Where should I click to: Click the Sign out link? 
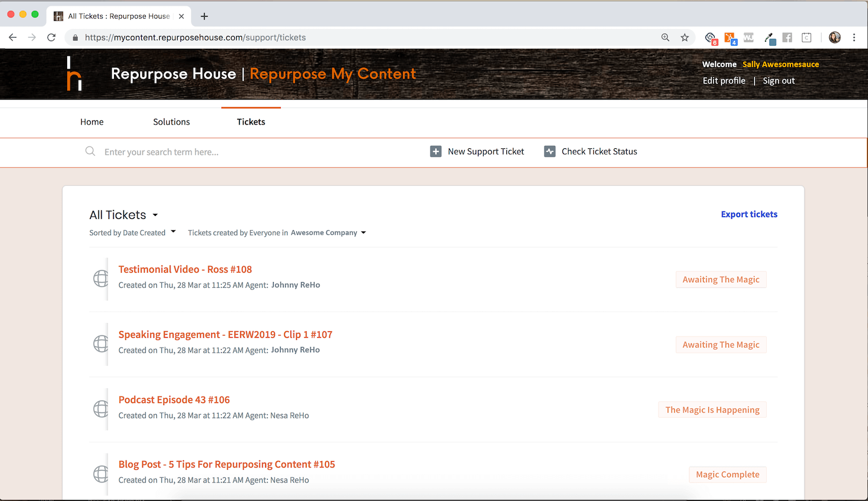pyautogui.click(x=778, y=81)
